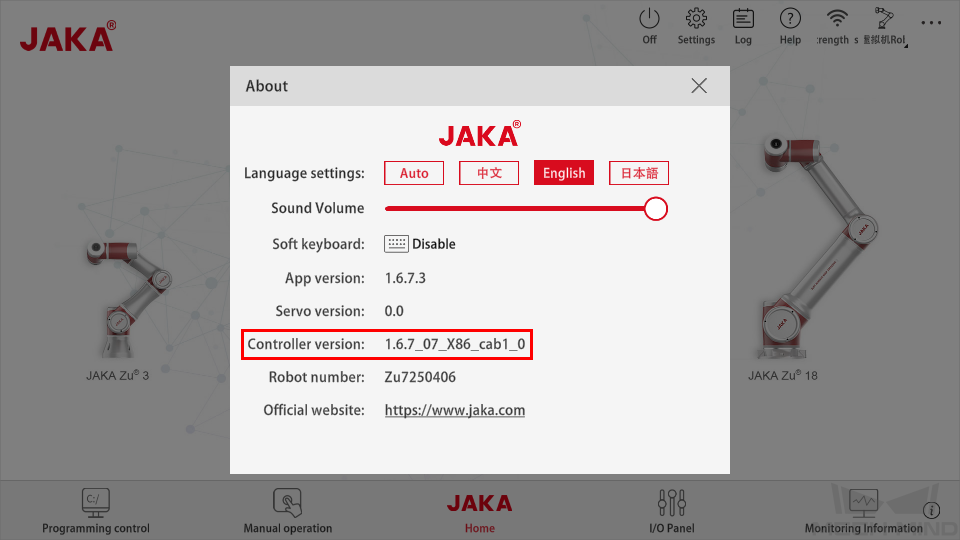Screen dimensions: 960x540
Task: Select 日本語 language option
Action: [639, 173]
